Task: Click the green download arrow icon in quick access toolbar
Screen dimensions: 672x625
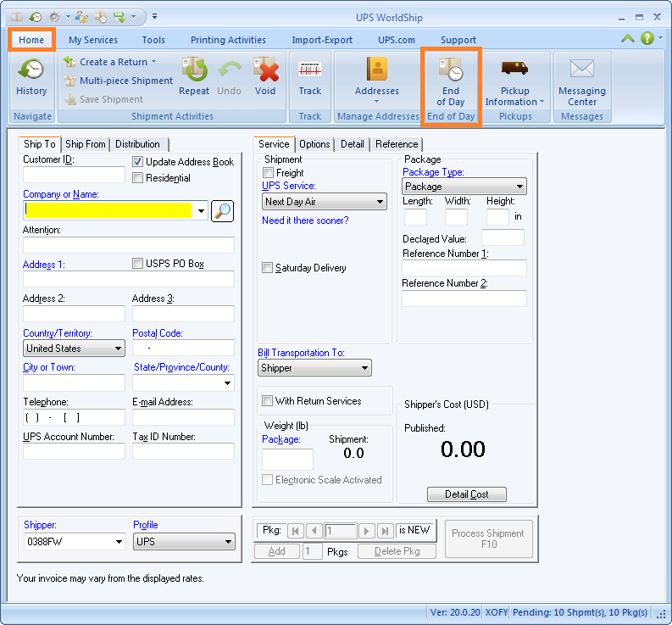Action: [x=119, y=17]
